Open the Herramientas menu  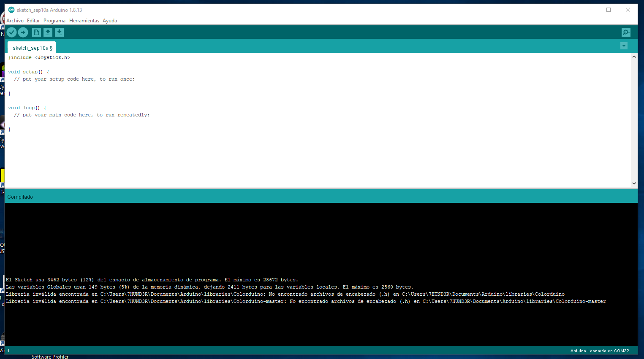[84, 21]
